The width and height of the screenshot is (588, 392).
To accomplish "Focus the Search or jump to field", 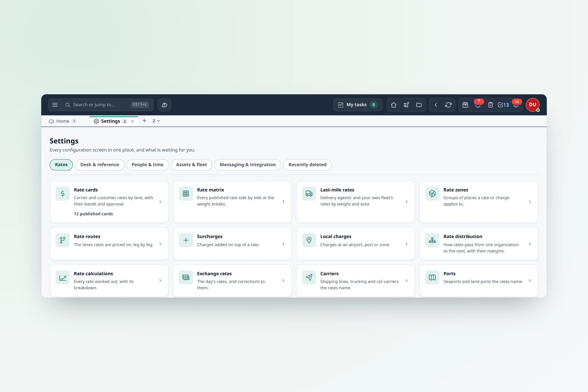I will coord(108,105).
